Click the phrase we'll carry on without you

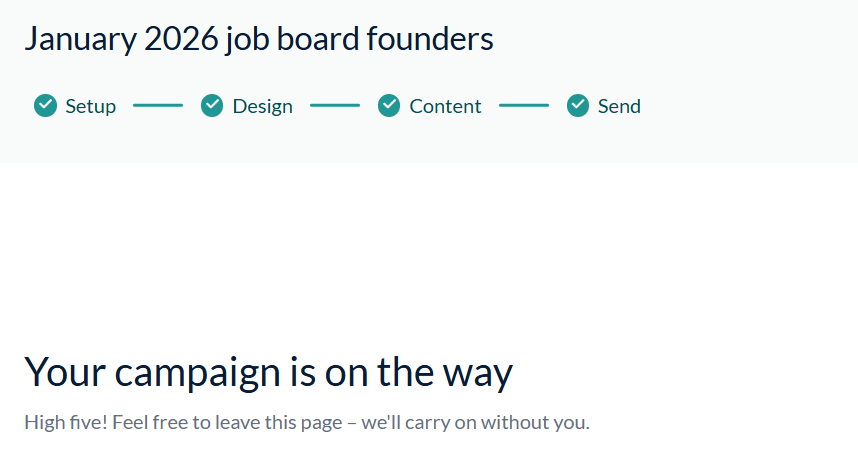[476, 422]
